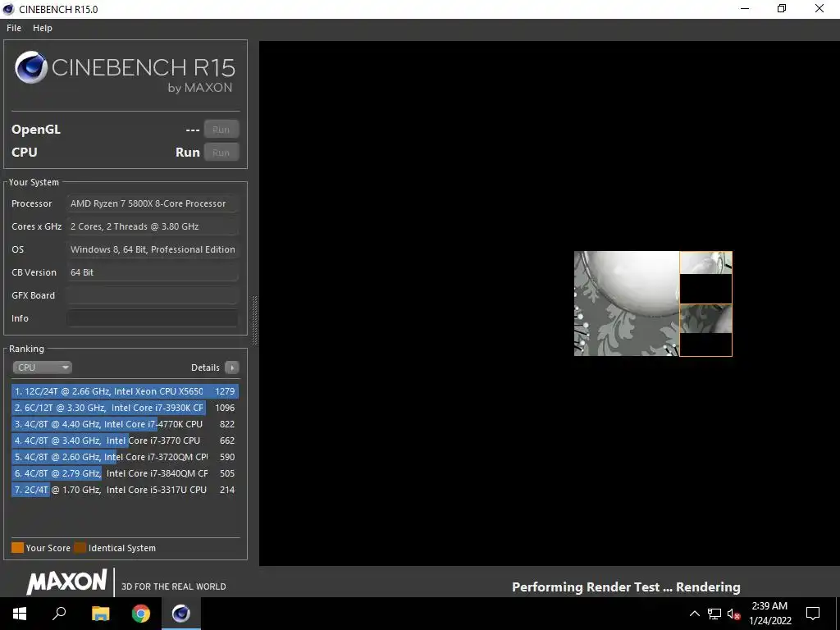The width and height of the screenshot is (840, 630).
Task: Click the Cinebench title bar icon
Action: click(x=8, y=9)
